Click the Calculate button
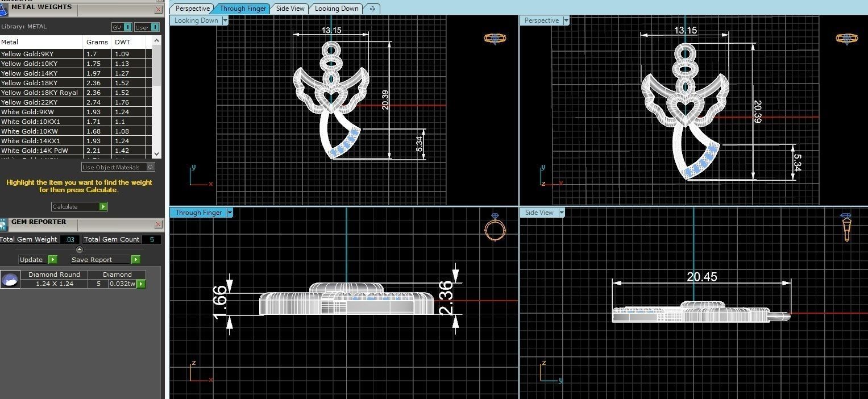Screen dimensions: 868x399 coord(79,206)
